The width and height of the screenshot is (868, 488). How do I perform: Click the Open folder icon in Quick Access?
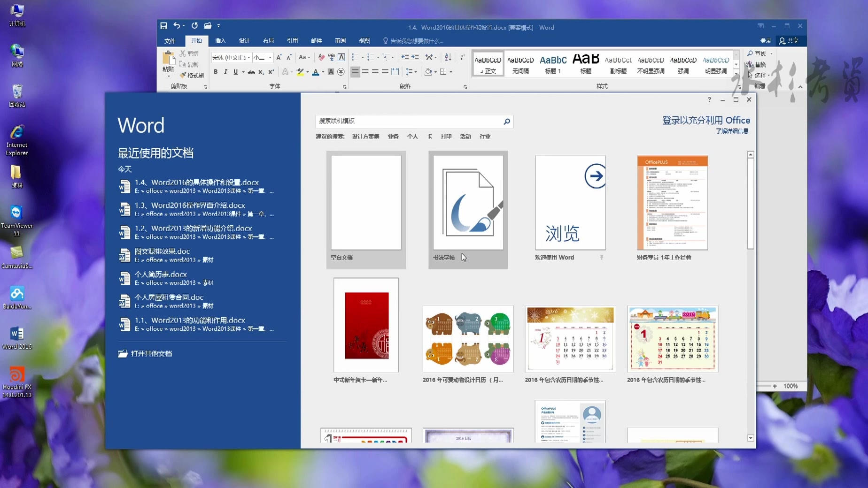coord(208,26)
